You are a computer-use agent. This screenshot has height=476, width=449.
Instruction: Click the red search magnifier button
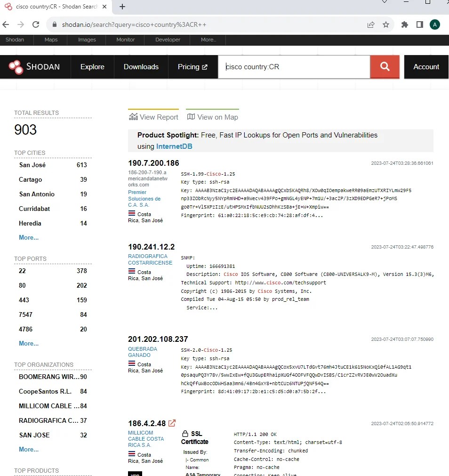pos(385,67)
